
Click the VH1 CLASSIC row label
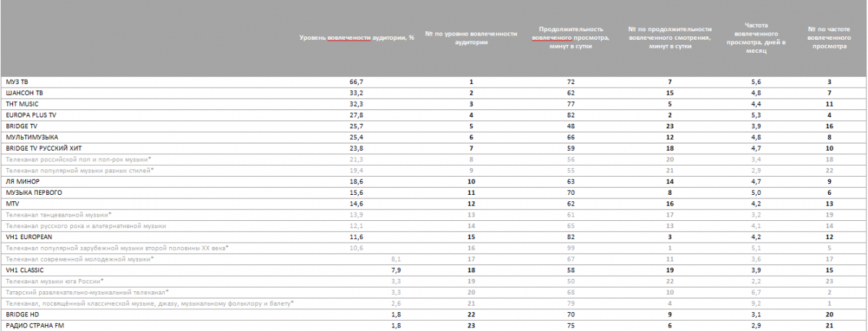(x=25, y=269)
